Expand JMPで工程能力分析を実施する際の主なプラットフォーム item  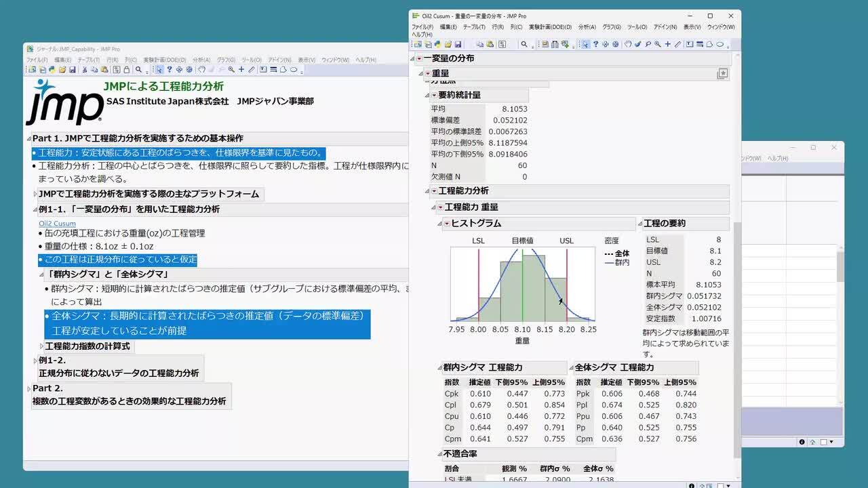(35, 195)
